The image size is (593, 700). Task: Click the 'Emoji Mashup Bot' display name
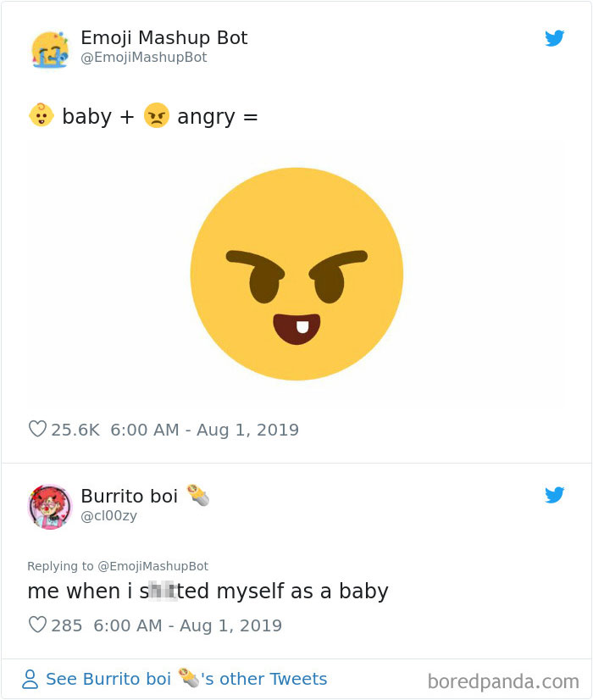coord(163,37)
